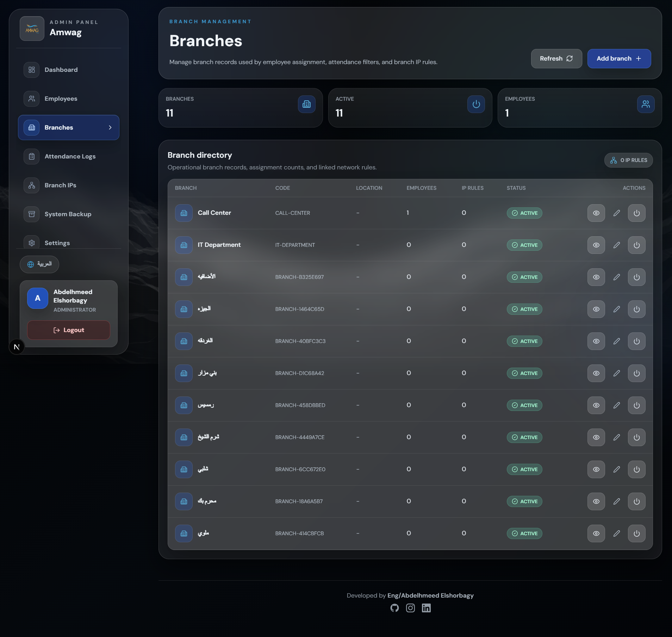
Task: Open the LinkedIn footer link
Action: tap(426, 608)
